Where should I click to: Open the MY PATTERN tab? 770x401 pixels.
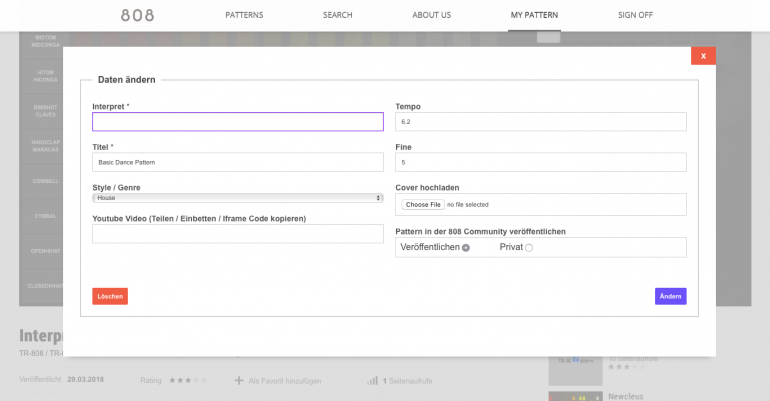[x=533, y=15]
